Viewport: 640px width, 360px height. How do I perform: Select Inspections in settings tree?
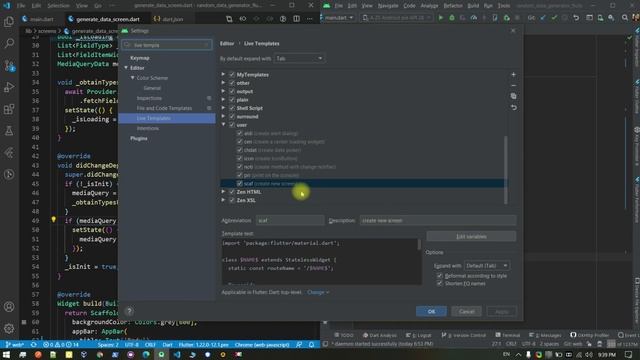tap(149, 98)
